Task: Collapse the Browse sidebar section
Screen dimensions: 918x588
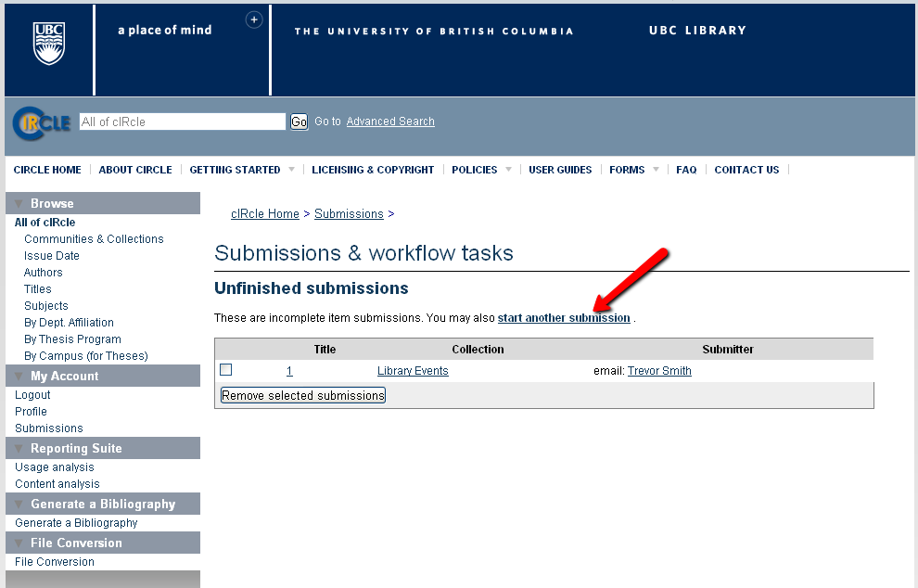Action: point(19,204)
